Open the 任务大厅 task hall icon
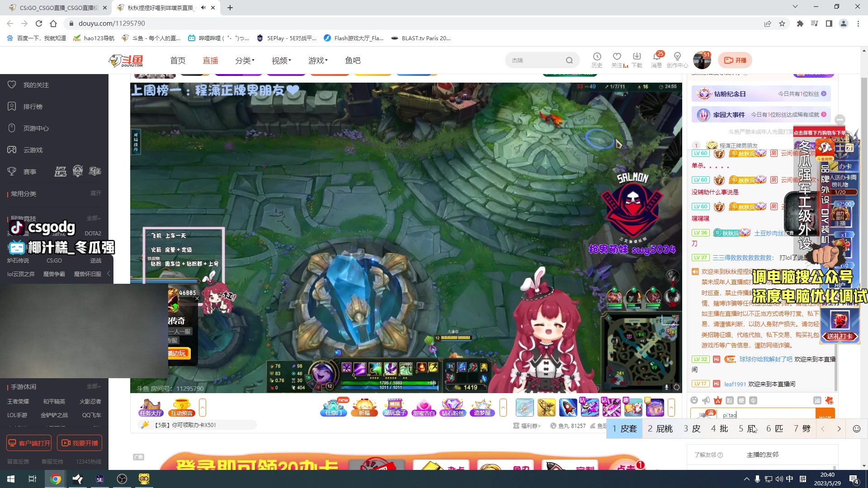868x488 pixels. (x=151, y=408)
